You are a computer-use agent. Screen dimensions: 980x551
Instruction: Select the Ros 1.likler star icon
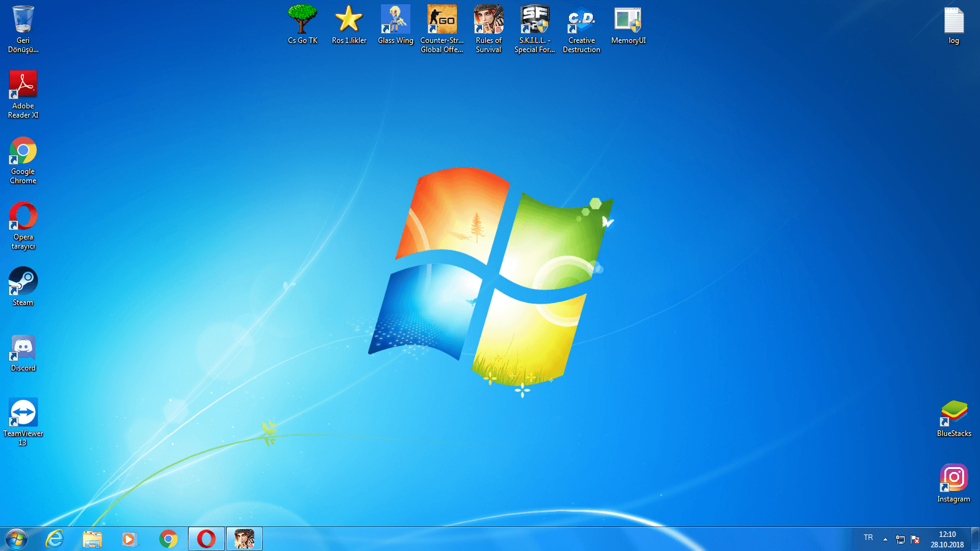click(349, 24)
